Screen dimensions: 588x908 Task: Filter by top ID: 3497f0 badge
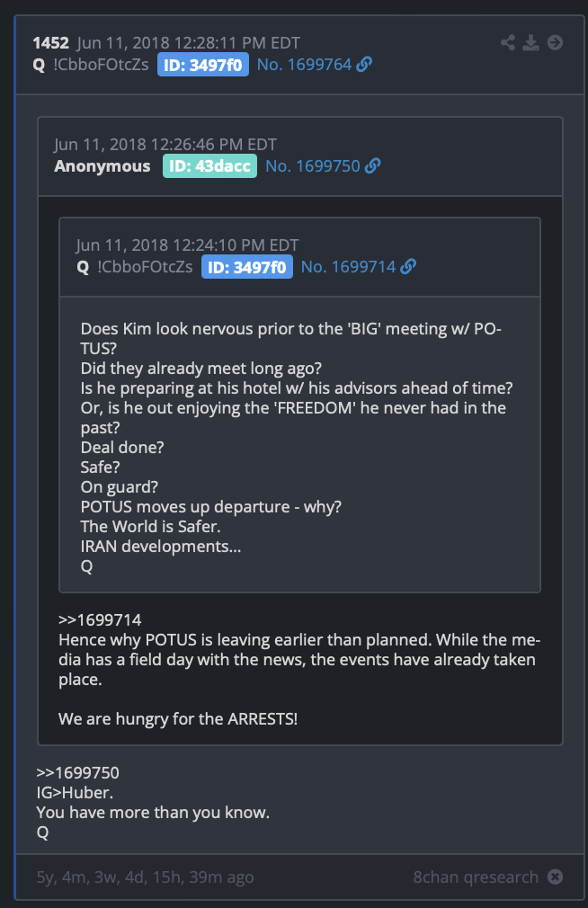(203, 64)
